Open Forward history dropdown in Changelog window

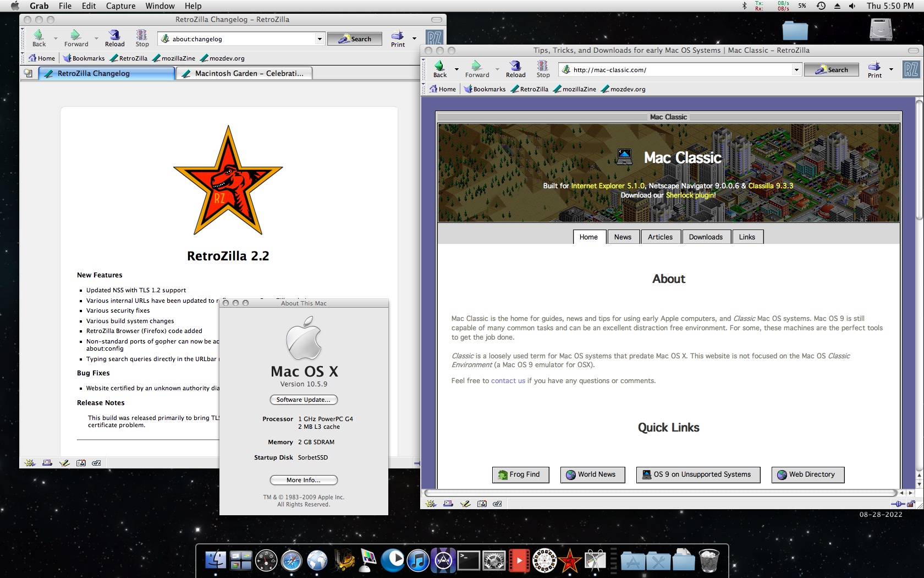pyautogui.click(x=96, y=39)
